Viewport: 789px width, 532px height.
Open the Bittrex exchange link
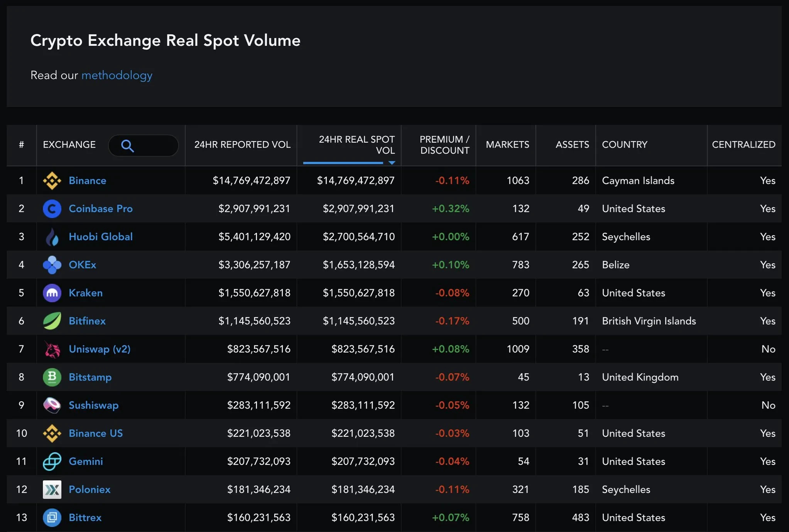[x=85, y=517]
